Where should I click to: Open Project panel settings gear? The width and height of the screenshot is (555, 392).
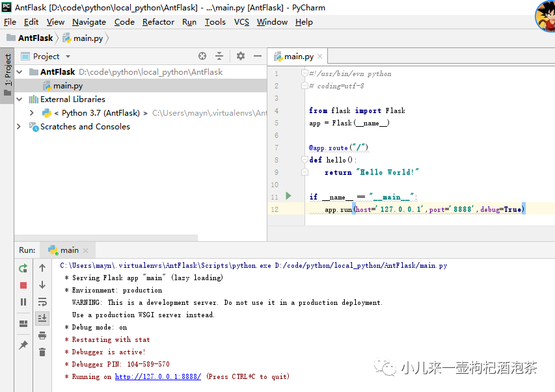point(241,56)
